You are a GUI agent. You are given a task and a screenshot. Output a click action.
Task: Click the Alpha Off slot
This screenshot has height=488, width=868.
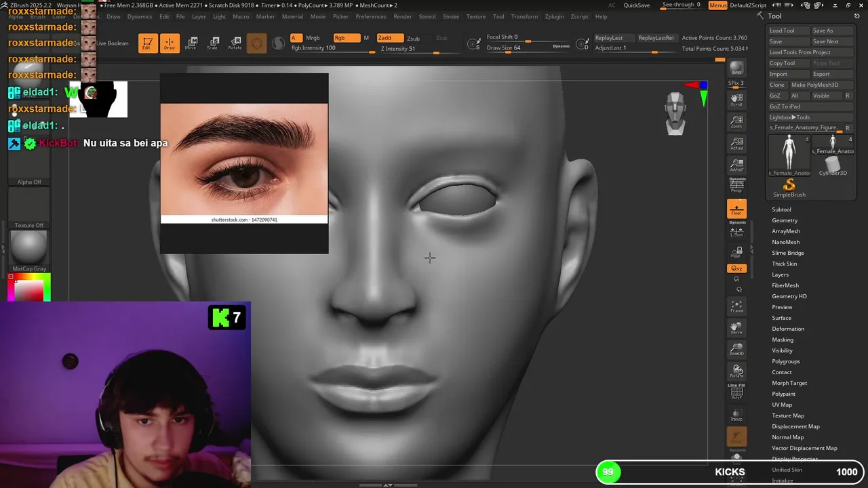29,163
